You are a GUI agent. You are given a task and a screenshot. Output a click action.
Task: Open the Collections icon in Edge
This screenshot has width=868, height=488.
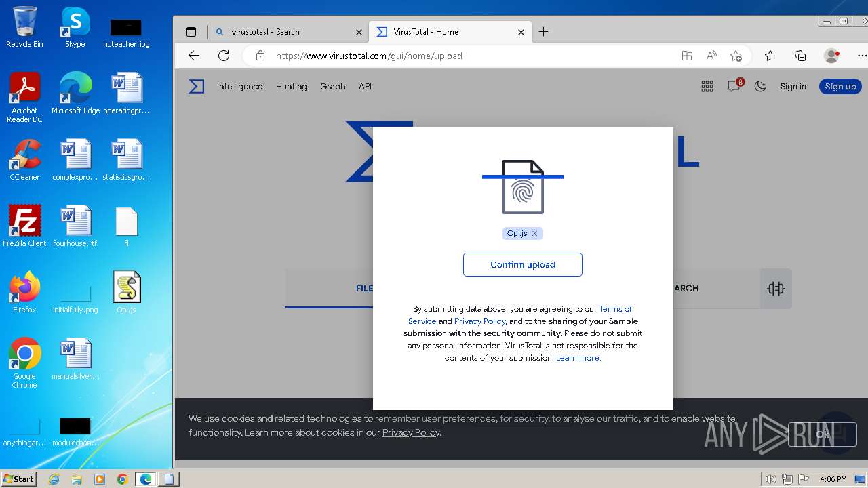point(800,56)
